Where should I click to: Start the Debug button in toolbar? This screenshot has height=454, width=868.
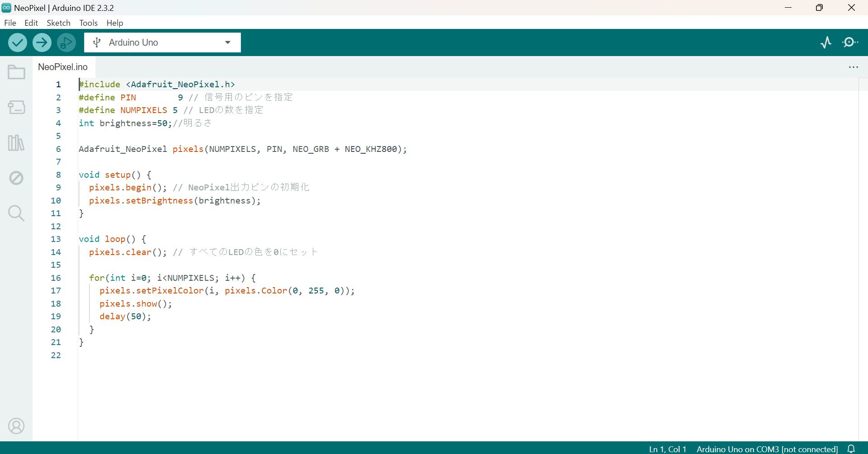pos(66,43)
